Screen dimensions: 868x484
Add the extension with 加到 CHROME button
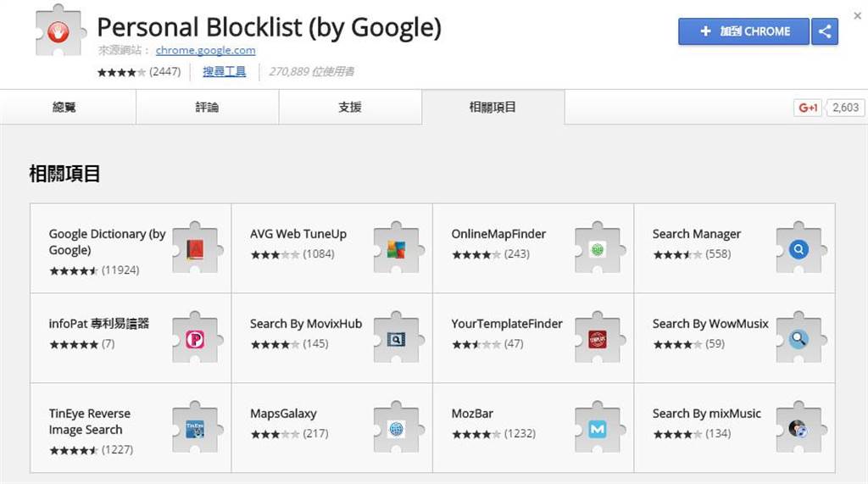click(x=743, y=31)
